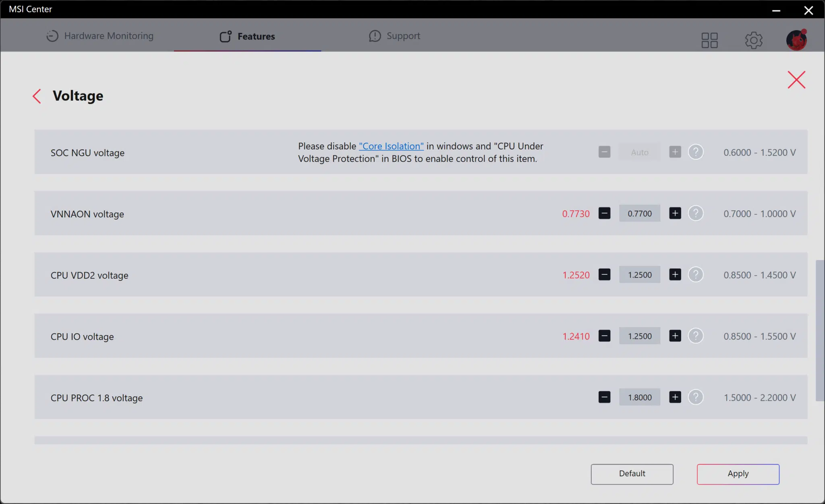The width and height of the screenshot is (825, 504).
Task: Click the CPU VDD2 voltage input field
Action: 640,274
